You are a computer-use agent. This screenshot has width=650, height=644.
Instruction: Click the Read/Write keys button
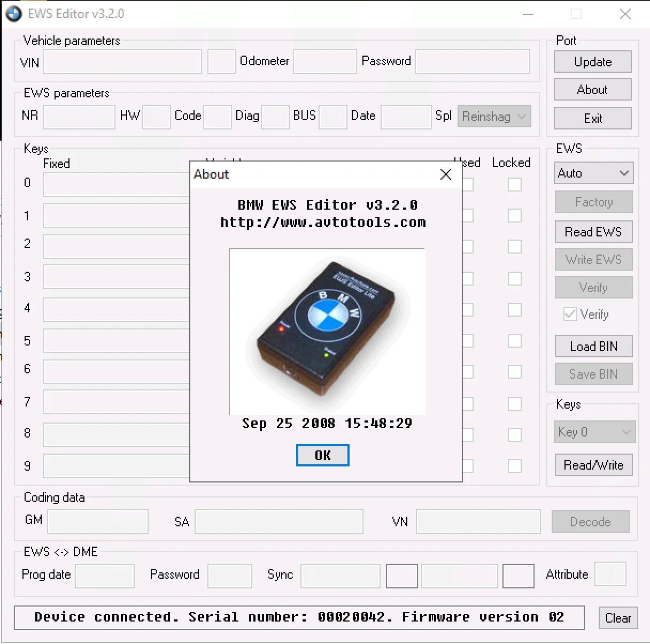point(594,465)
